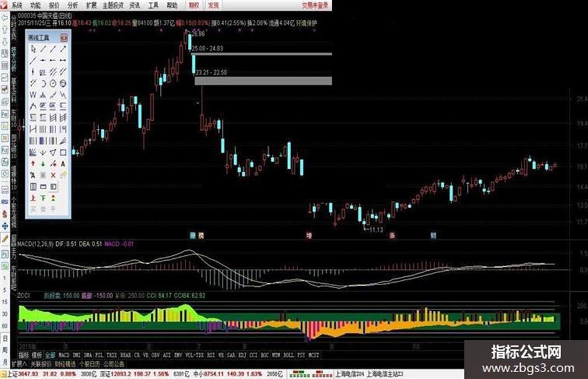The image size is (588, 379).
Task: Open the 关联报价 tab
Action: 41,363
